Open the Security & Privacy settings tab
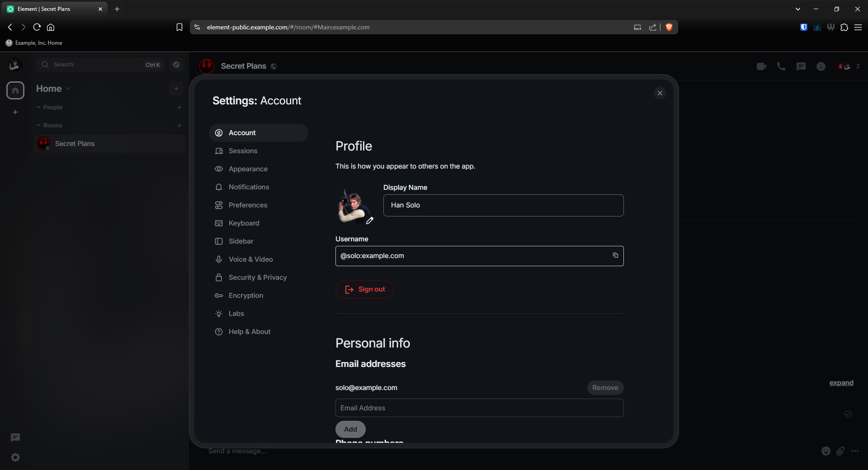Image resolution: width=868 pixels, height=470 pixels. point(257,277)
